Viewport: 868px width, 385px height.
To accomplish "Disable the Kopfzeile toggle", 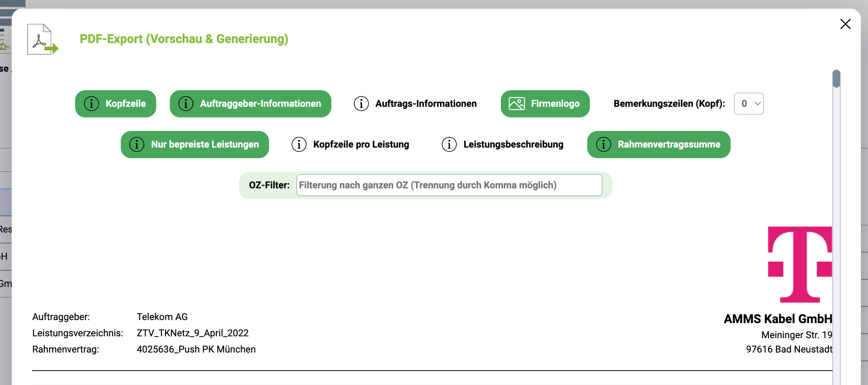I will tap(126, 104).
